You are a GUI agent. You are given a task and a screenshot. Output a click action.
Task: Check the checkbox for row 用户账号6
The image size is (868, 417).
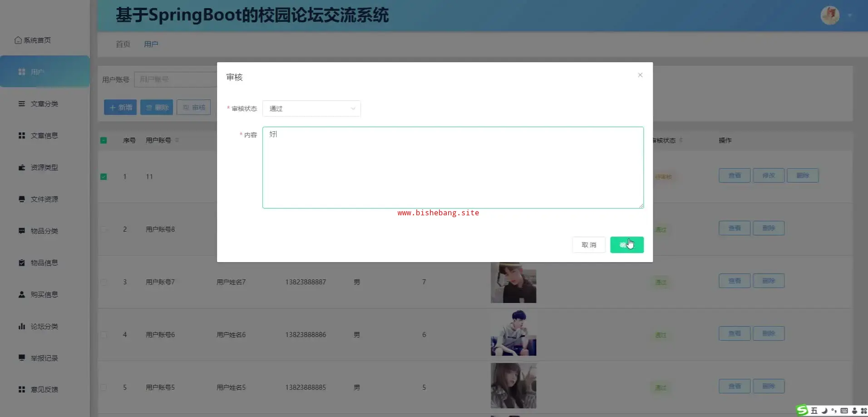tap(104, 335)
